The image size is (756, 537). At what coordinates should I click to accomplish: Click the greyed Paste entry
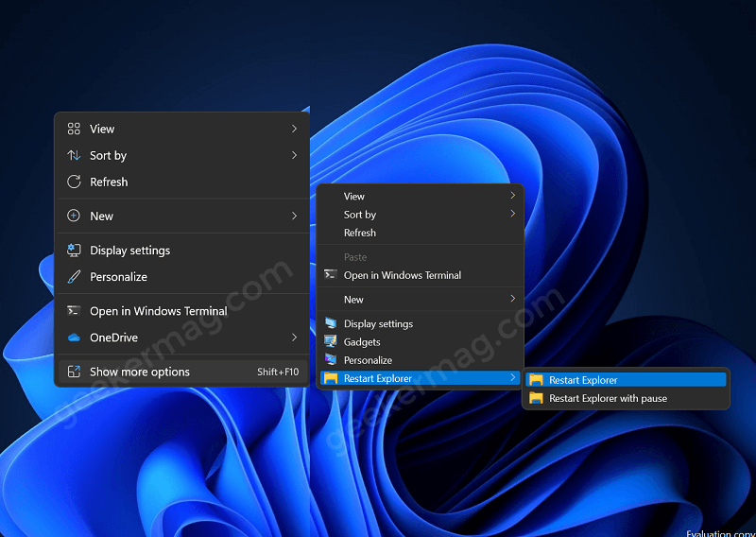point(420,257)
